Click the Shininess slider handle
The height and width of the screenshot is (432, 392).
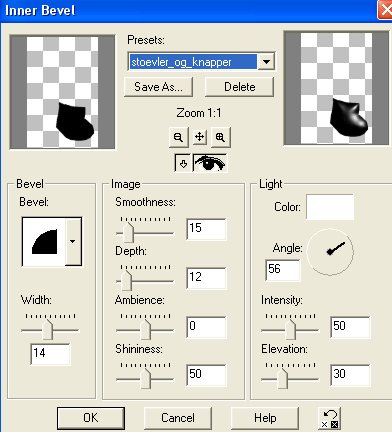[x=145, y=379]
